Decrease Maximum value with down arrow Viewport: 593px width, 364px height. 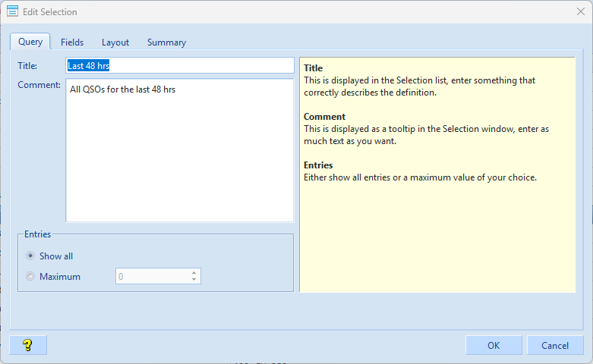(194, 280)
